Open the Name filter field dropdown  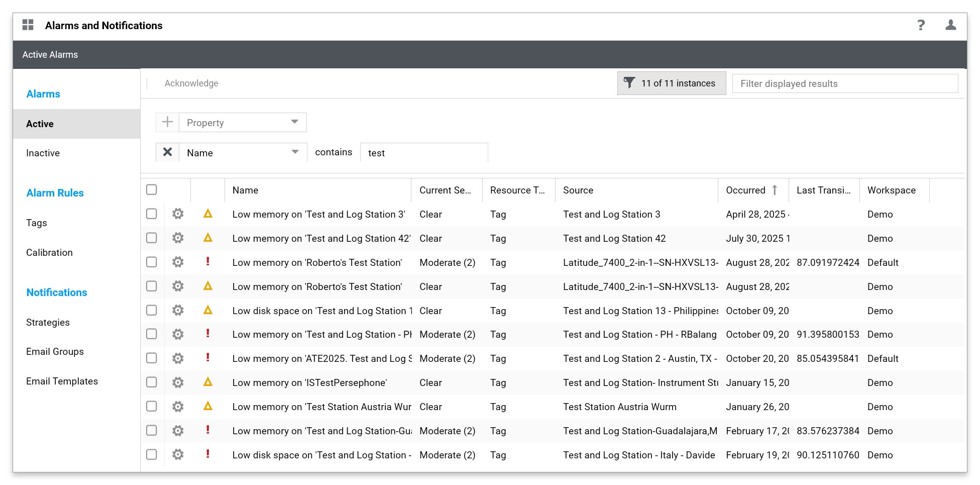[x=243, y=152]
